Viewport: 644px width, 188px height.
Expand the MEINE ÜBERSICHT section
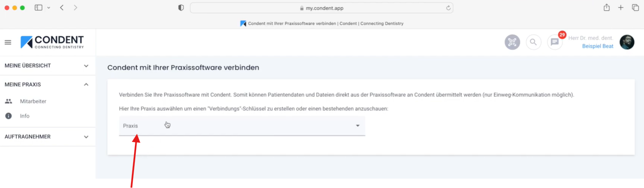48,66
